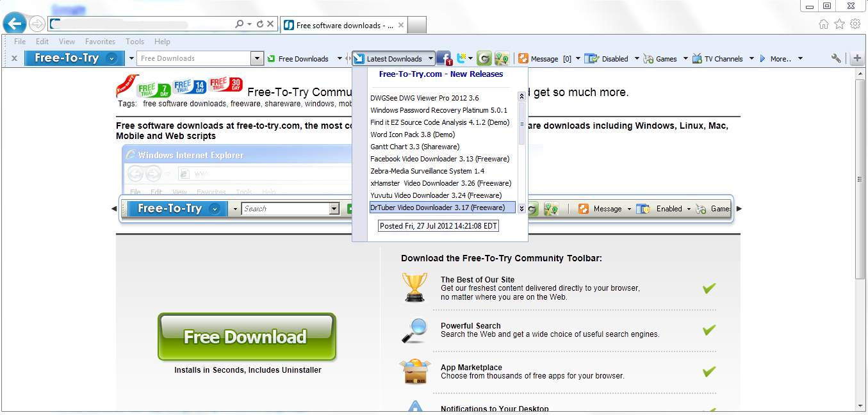Expand the TV Channels dropdown arrow
This screenshot has width=868, height=415.
coord(751,59)
